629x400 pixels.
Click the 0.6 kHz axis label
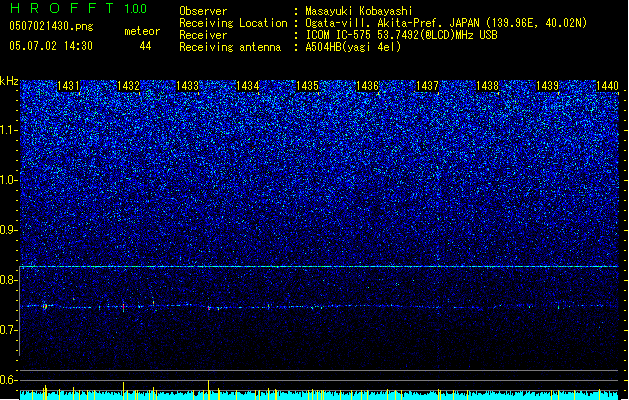9,380
